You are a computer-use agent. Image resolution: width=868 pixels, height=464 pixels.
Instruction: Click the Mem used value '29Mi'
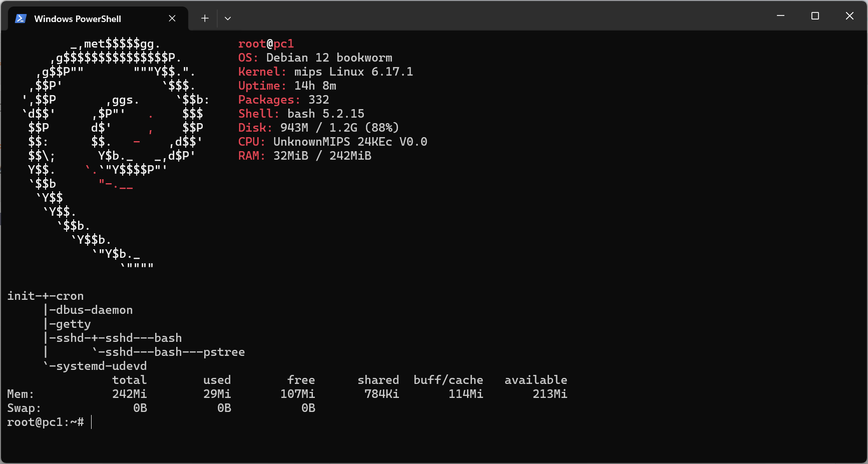pyautogui.click(x=217, y=394)
